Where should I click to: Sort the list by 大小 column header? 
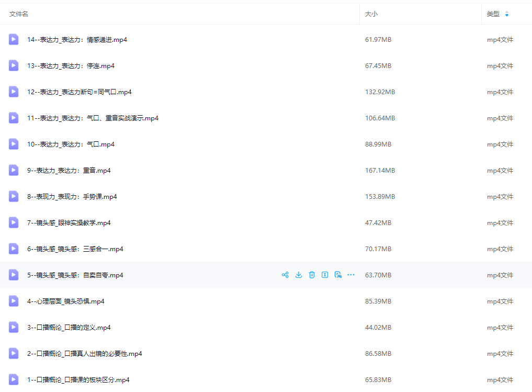click(371, 14)
